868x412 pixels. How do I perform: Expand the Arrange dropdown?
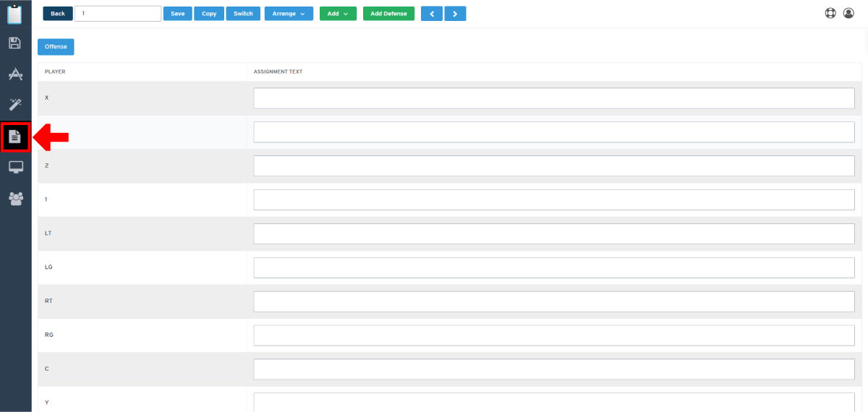pyautogui.click(x=289, y=14)
